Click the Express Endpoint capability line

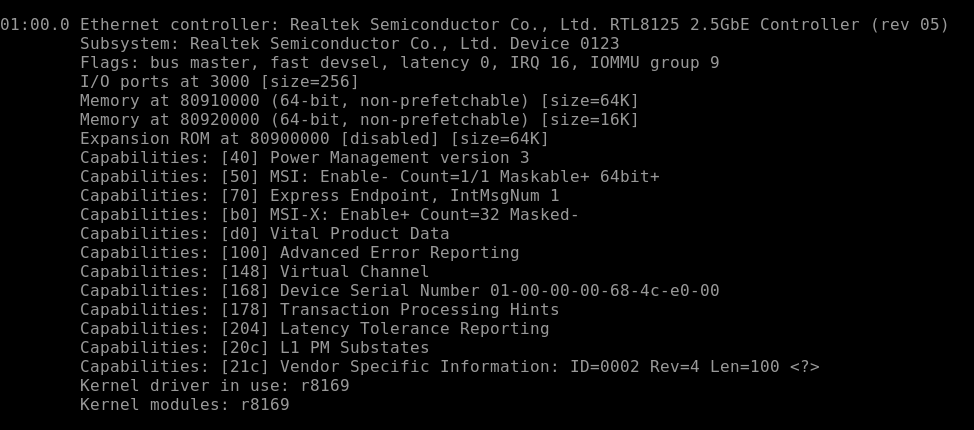320,196
